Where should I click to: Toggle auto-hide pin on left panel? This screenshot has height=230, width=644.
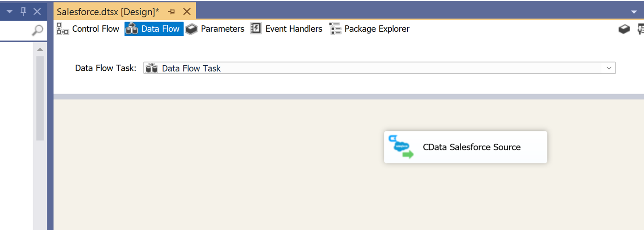(23, 11)
